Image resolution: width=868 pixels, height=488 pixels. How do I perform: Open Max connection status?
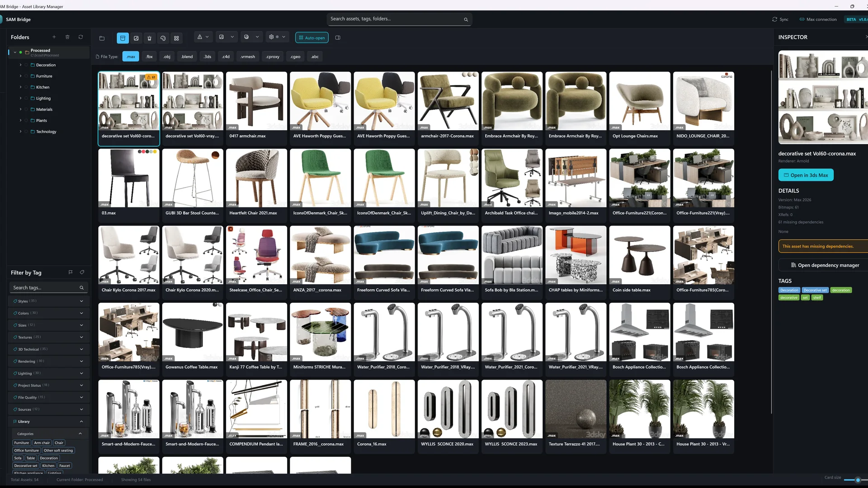(x=818, y=19)
